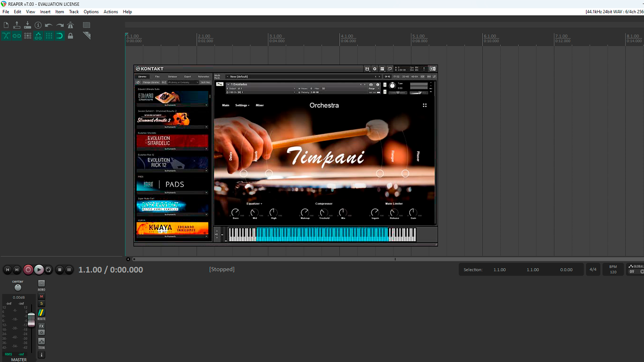
Task: Open the View menu
Action: click(x=31, y=12)
